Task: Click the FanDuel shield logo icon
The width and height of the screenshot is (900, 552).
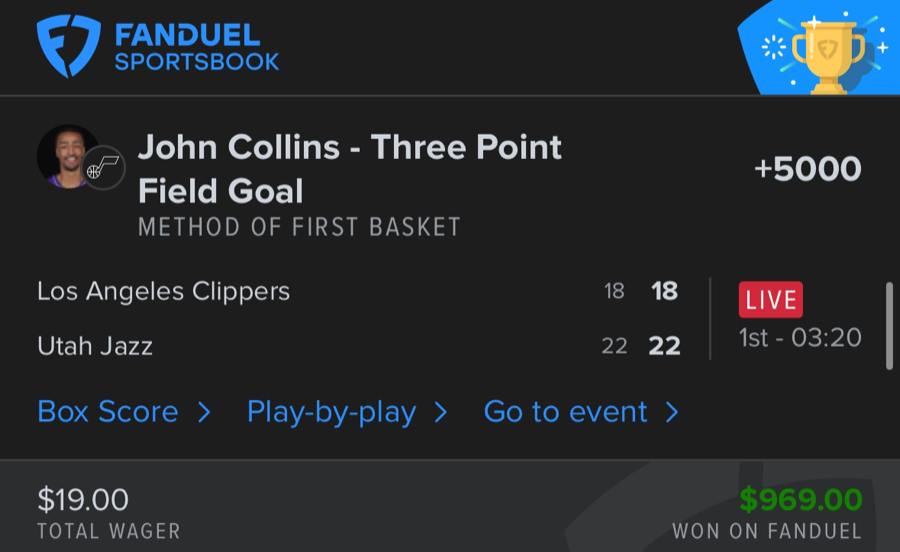Action: (x=69, y=46)
